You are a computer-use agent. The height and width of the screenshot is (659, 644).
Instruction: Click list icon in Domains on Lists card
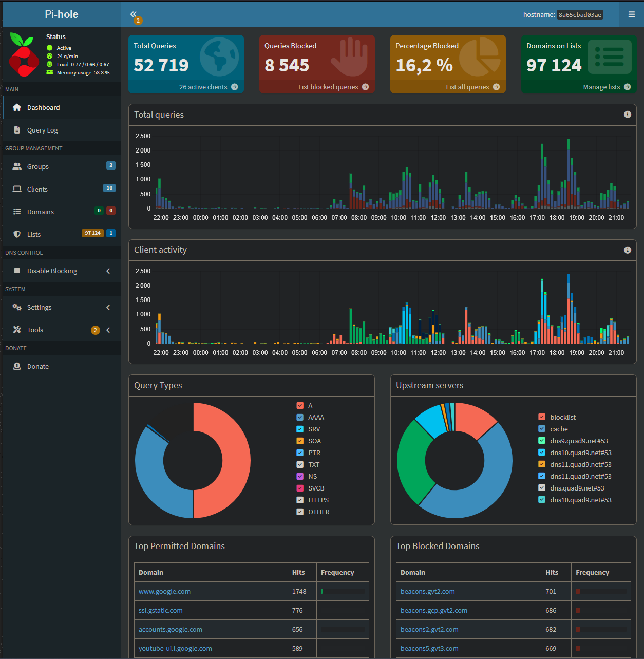click(x=610, y=57)
